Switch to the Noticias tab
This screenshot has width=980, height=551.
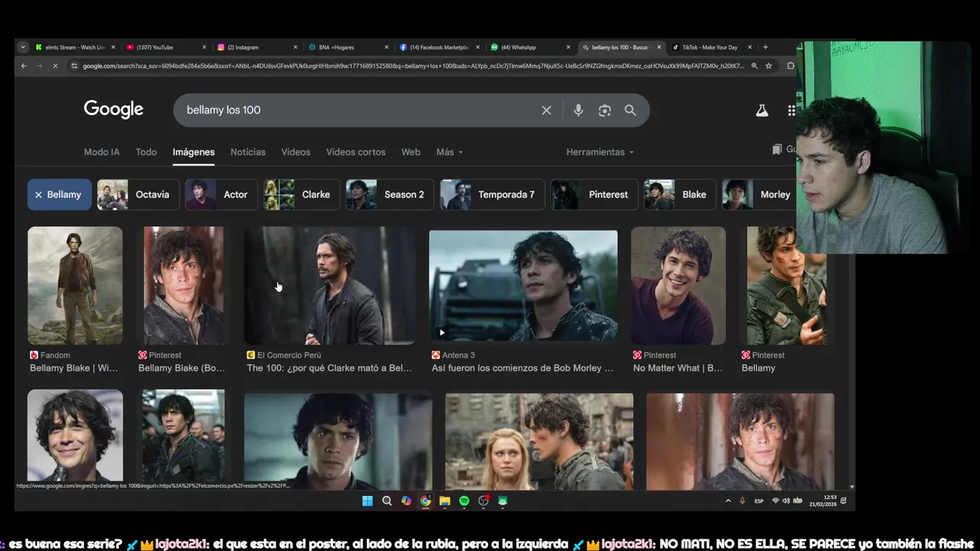[x=248, y=152]
